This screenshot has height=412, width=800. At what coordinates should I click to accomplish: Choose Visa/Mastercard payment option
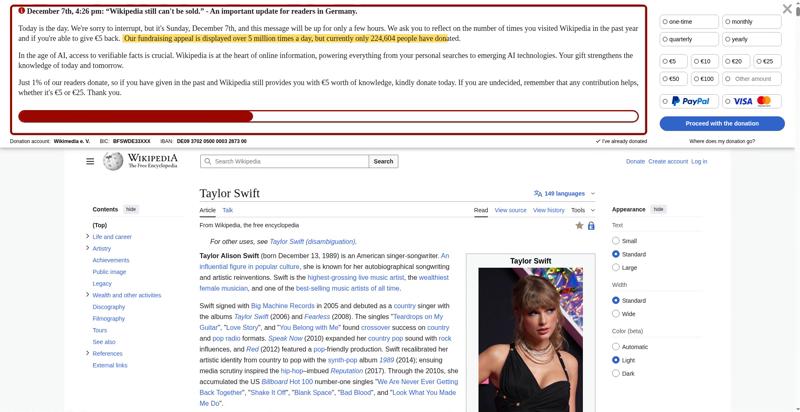tap(753, 101)
